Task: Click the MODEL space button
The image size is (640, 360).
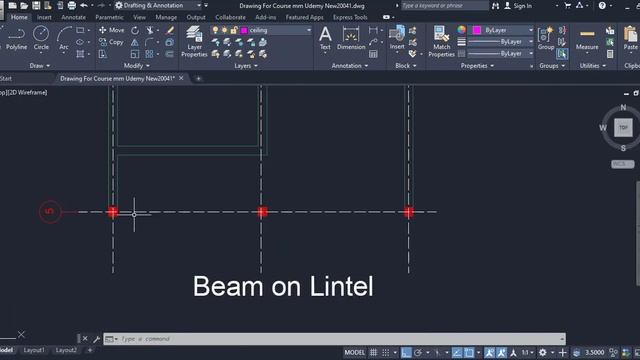Action: [x=354, y=352]
